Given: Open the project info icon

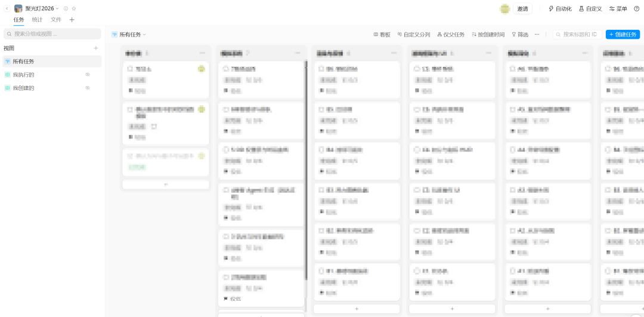Looking at the screenshot, I should (x=66, y=8).
